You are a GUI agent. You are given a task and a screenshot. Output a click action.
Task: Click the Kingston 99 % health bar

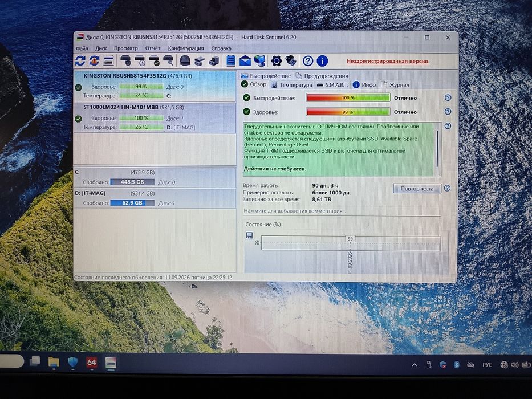[x=141, y=87]
